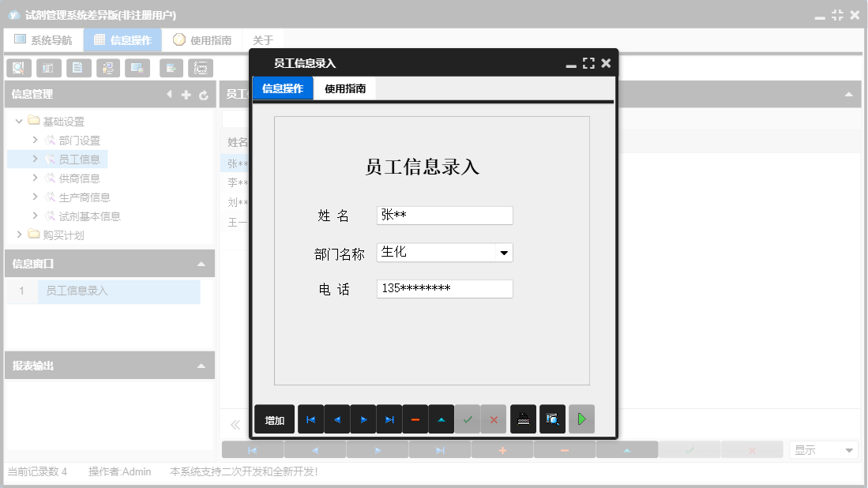Collapse the 基础设置 tree folder
The height and width of the screenshot is (488, 868).
(19, 121)
